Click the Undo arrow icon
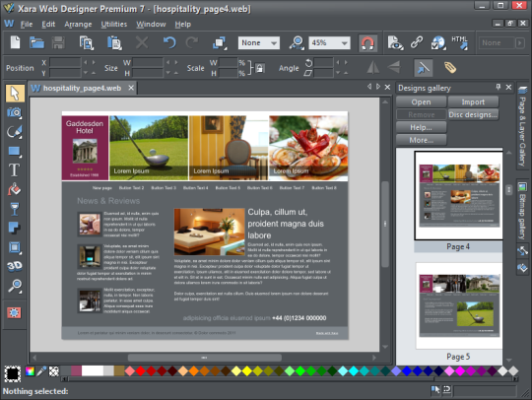 tap(169, 42)
